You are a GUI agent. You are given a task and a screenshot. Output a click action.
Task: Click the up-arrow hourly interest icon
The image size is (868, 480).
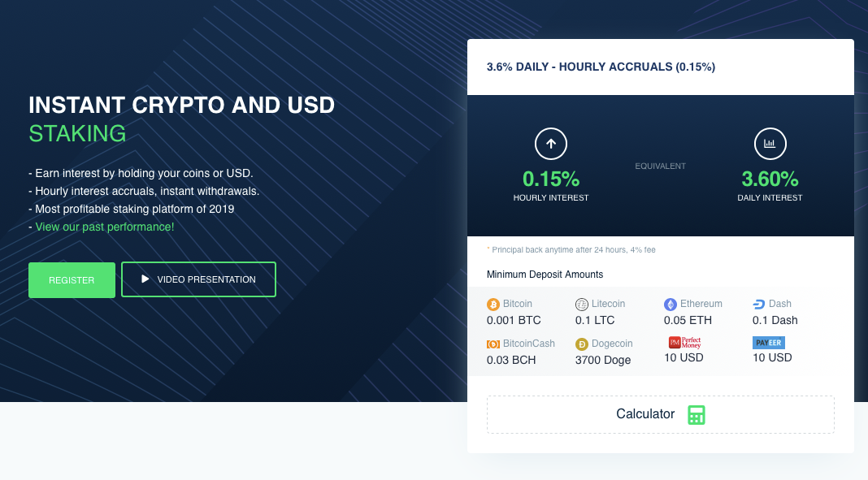tap(551, 144)
